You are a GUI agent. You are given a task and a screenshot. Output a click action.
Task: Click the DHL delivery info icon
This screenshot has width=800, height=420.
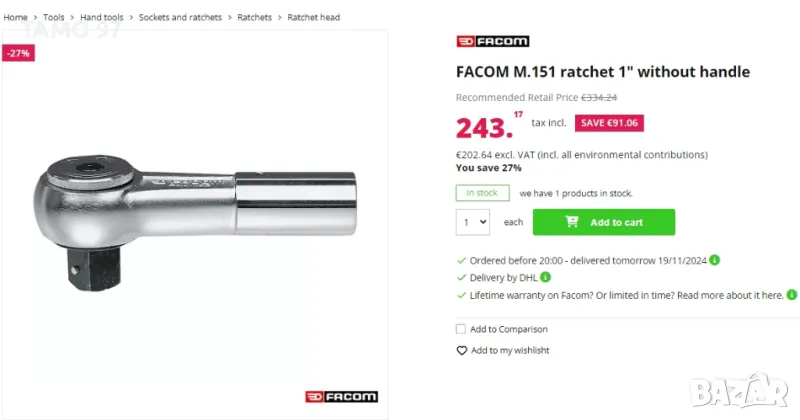click(x=546, y=277)
